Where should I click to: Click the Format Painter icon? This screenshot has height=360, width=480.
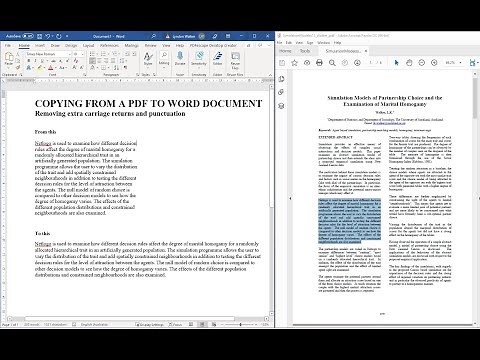[18, 67]
